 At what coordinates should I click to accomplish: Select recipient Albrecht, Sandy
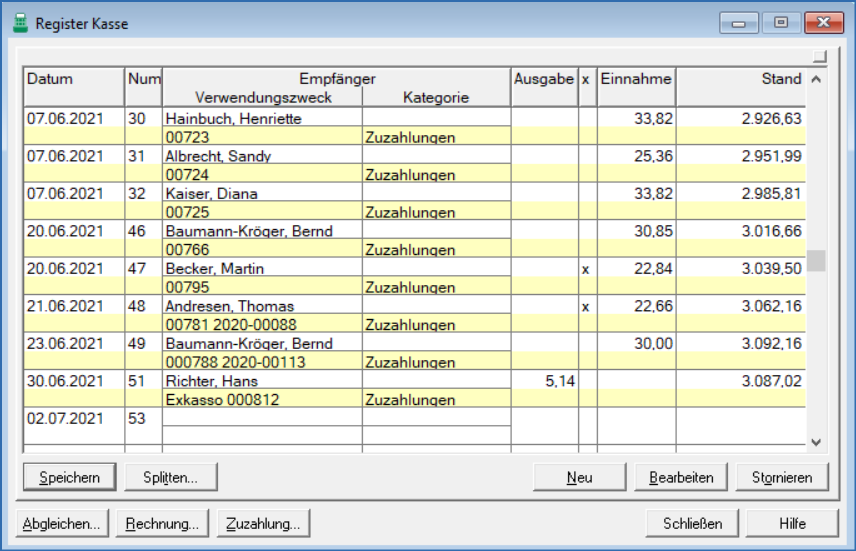click(x=262, y=156)
